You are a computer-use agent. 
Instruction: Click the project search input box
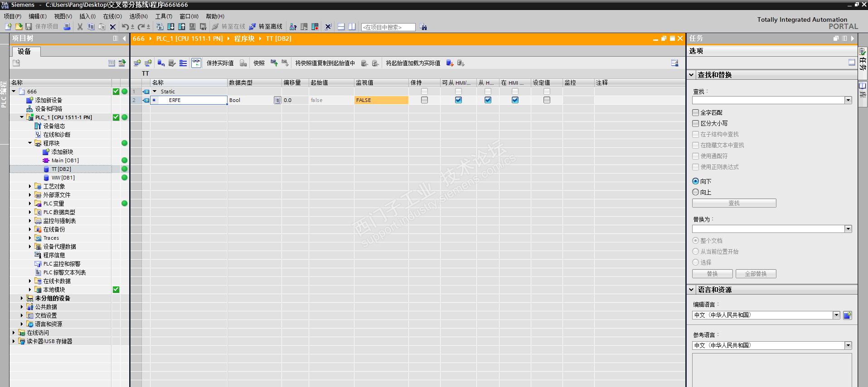coord(388,27)
